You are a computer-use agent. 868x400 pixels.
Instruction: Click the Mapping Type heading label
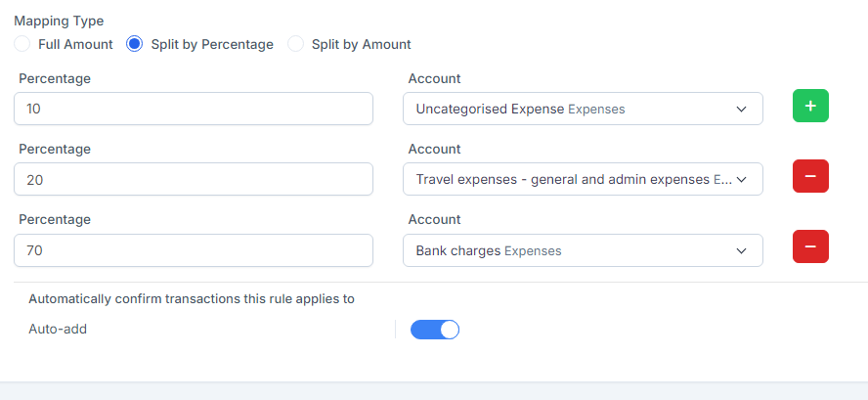pyautogui.click(x=59, y=21)
